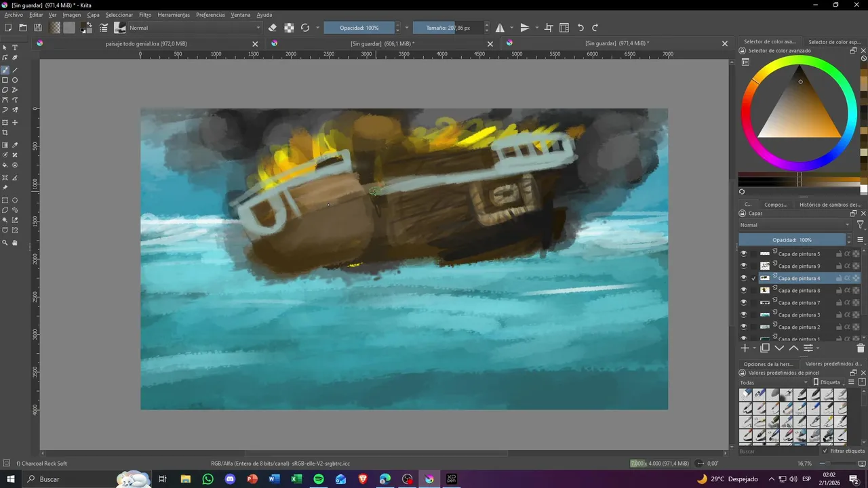Lock layer Capa de pintura 3

point(839,315)
